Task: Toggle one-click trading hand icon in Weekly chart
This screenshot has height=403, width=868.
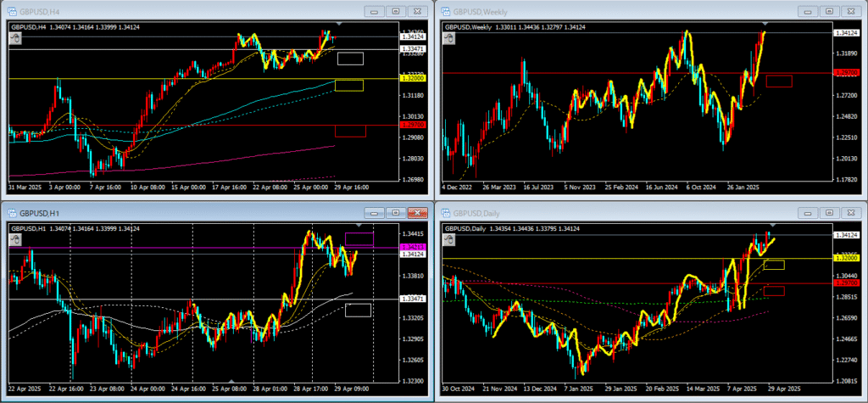Action: (x=450, y=38)
